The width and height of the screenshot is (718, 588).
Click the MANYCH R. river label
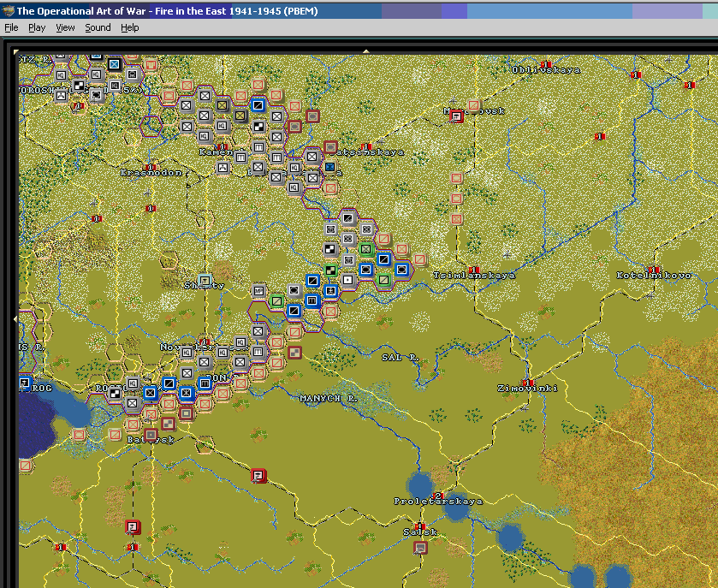click(329, 398)
